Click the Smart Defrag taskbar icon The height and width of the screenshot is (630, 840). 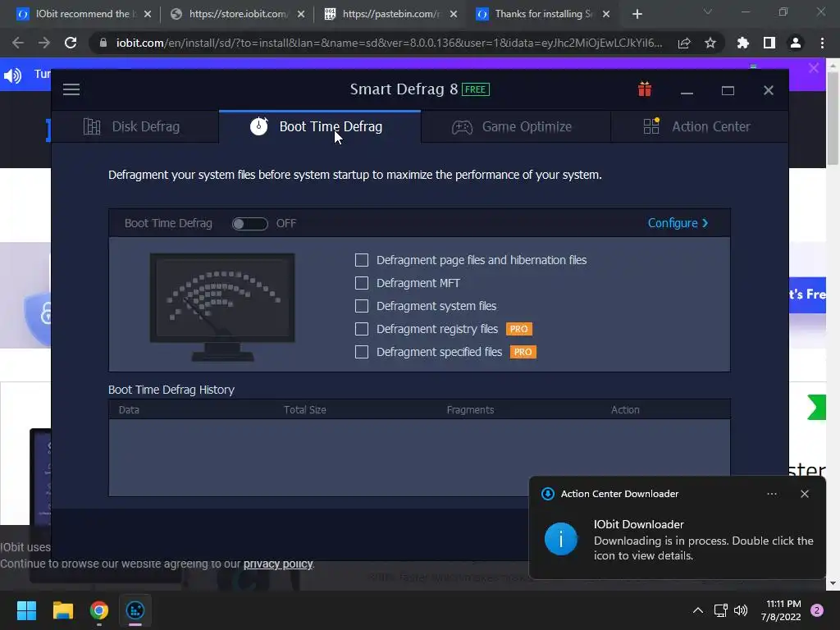click(135, 610)
